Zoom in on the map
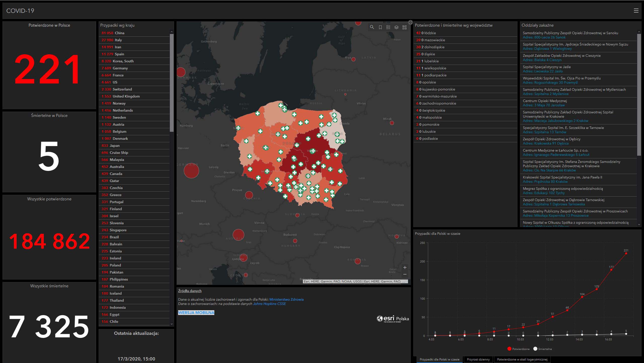This screenshot has width=644, height=363. [x=405, y=267]
